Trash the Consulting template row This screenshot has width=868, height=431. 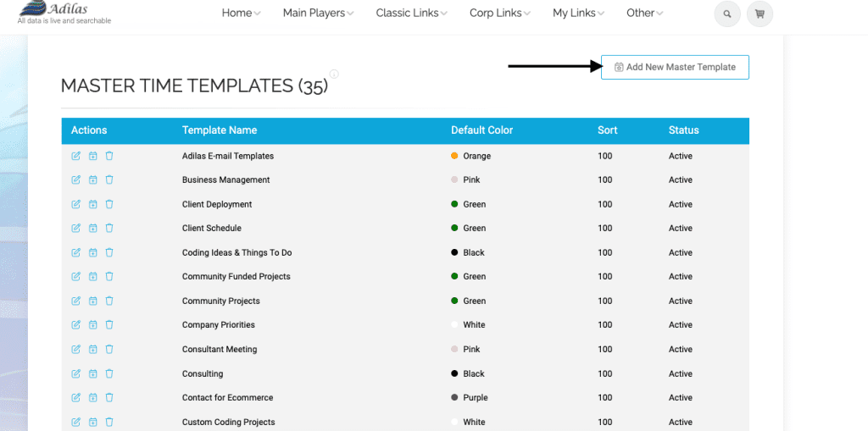(x=109, y=373)
